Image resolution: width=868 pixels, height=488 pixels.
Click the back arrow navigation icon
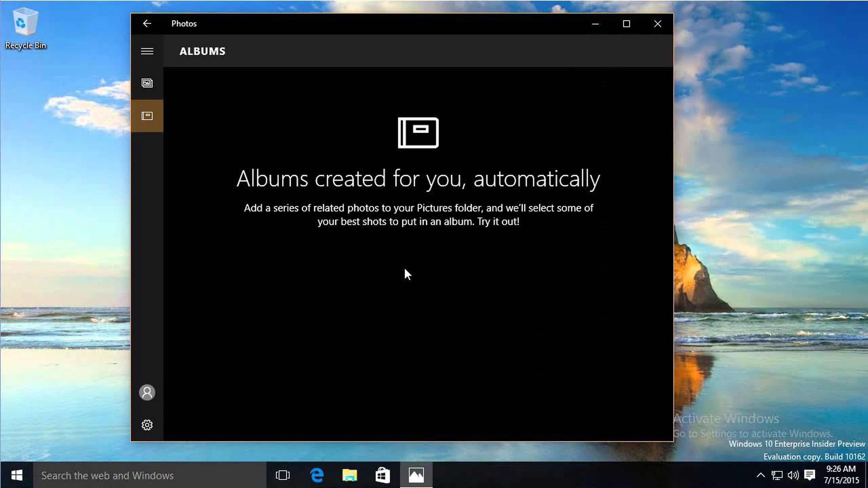point(147,23)
